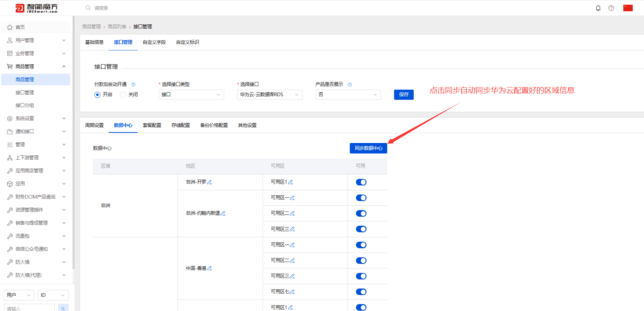Open the 选择接口类型 dropdown

191,95
